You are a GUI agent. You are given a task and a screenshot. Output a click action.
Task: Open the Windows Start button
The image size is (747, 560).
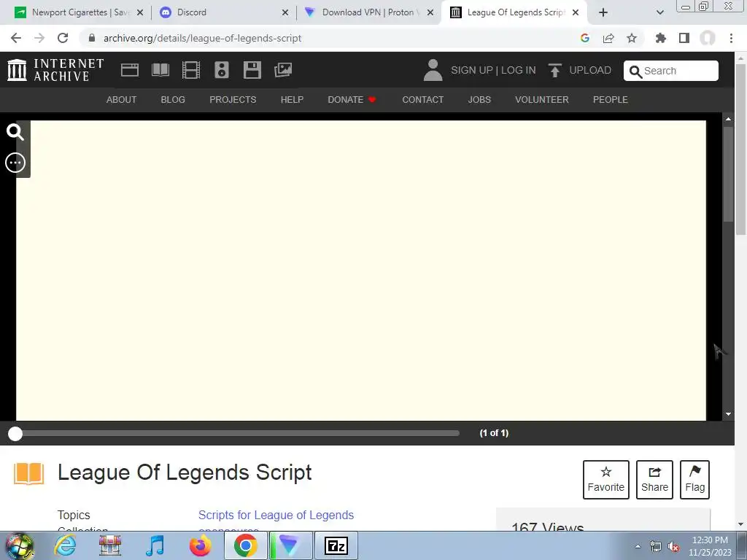(x=20, y=545)
